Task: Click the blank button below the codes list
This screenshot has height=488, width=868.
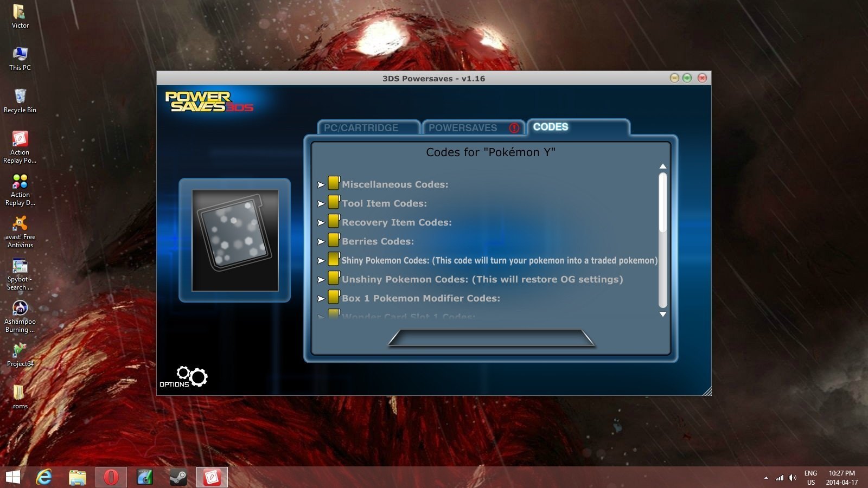Action: (492, 337)
